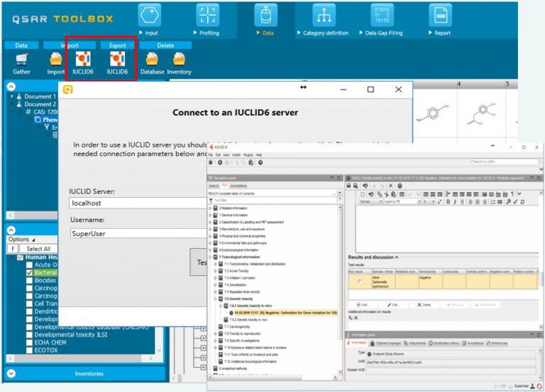Open the Category definition stage icon
Screen dimensions: 545x392
coord(326,15)
